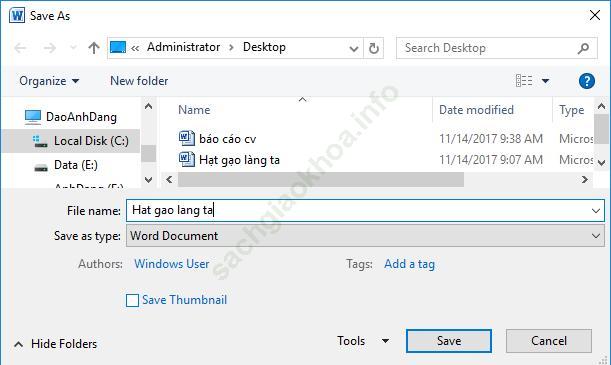The height and width of the screenshot is (365, 611).
Task: Enable the Save Thumbnail checkbox
Action: pos(132,300)
